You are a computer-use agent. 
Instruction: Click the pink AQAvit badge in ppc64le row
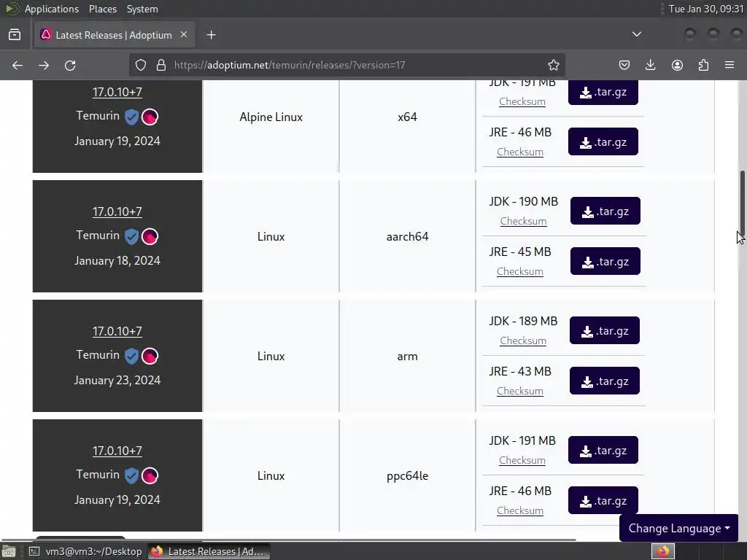click(150, 475)
